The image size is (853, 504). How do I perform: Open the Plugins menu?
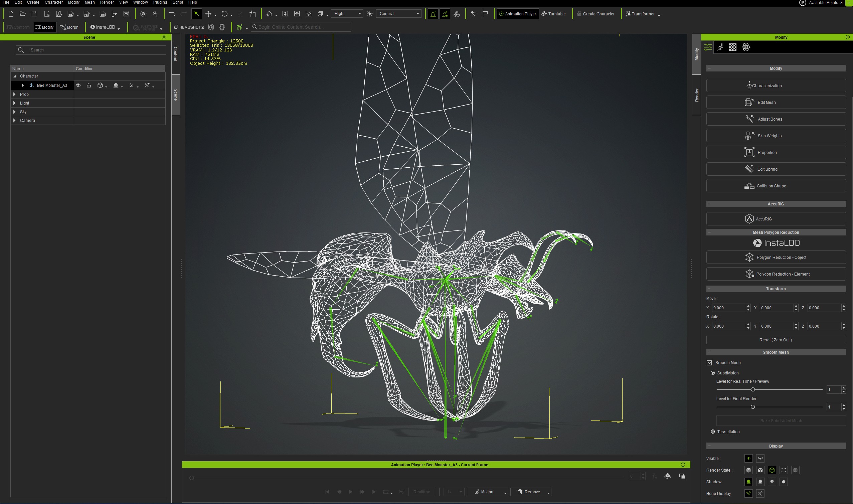(x=160, y=2)
